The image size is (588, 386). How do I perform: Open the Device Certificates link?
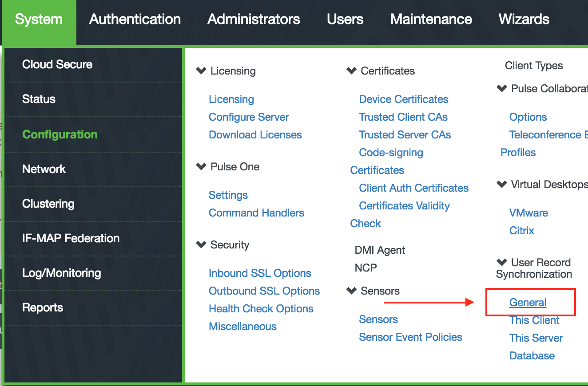(x=403, y=99)
